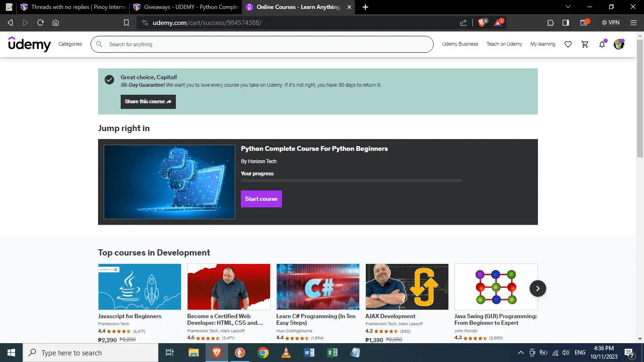Open the Javascript for Beginners title
The width and height of the screenshot is (644, 362).
(130, 316)
